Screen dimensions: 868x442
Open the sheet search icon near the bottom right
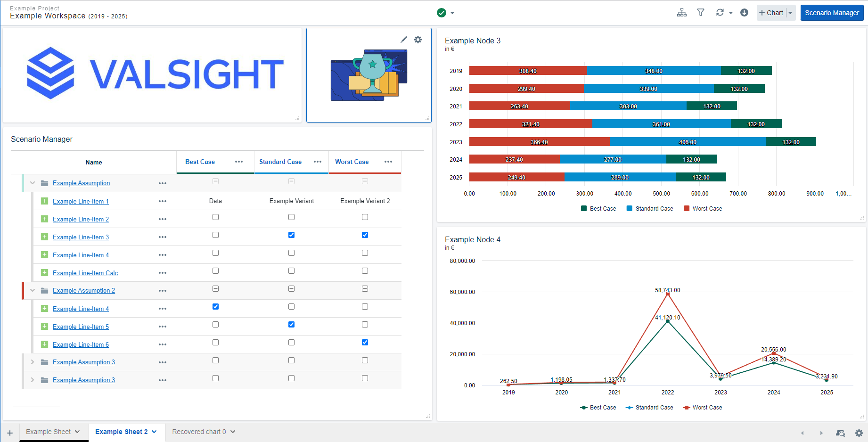(841, 433)
